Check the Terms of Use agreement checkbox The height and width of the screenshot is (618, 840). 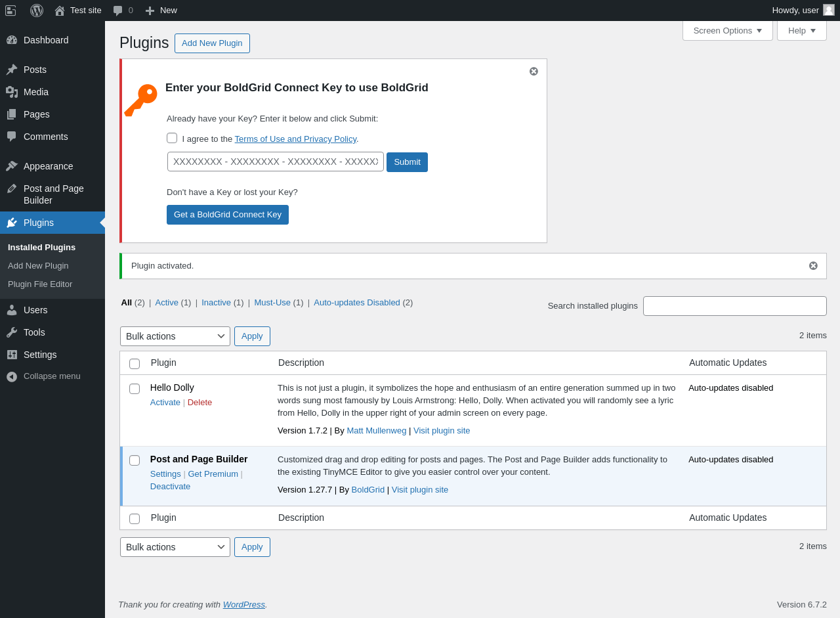click(x=172, y=138)
